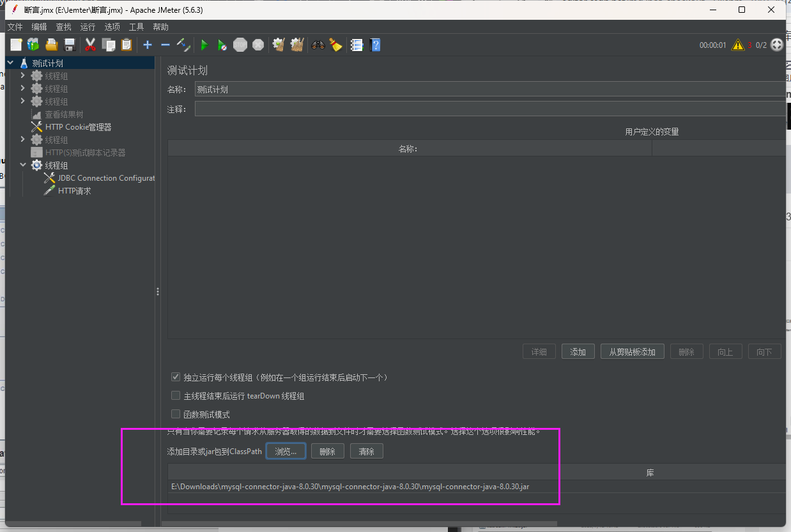
Task: Open the Function Helper list icon
Action: (x=357, y=45)
